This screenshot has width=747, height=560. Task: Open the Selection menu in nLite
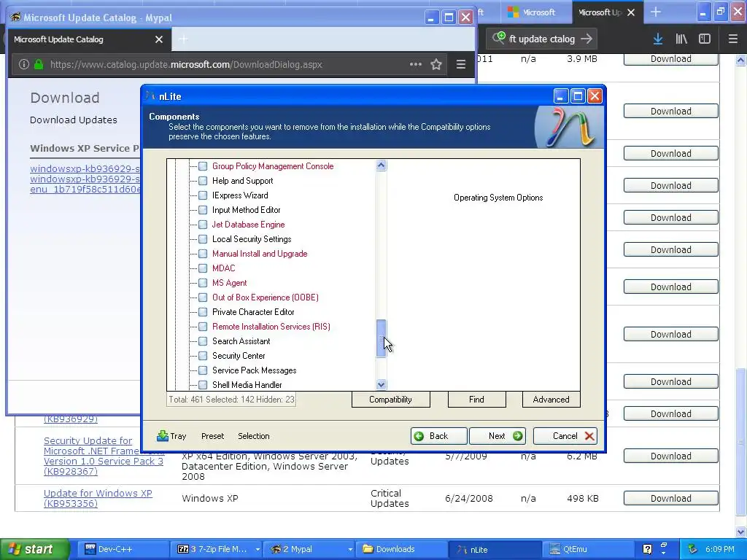pos(253,436)
